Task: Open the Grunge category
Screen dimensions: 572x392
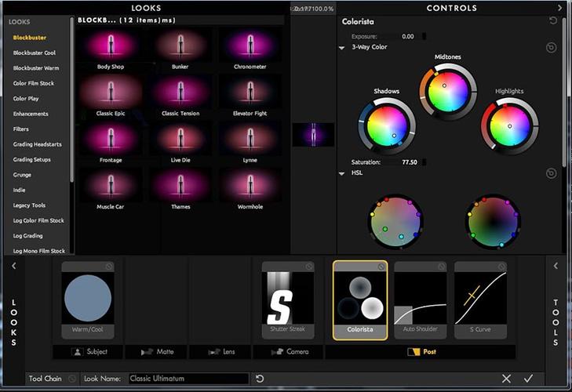Action: pos(22,175)
